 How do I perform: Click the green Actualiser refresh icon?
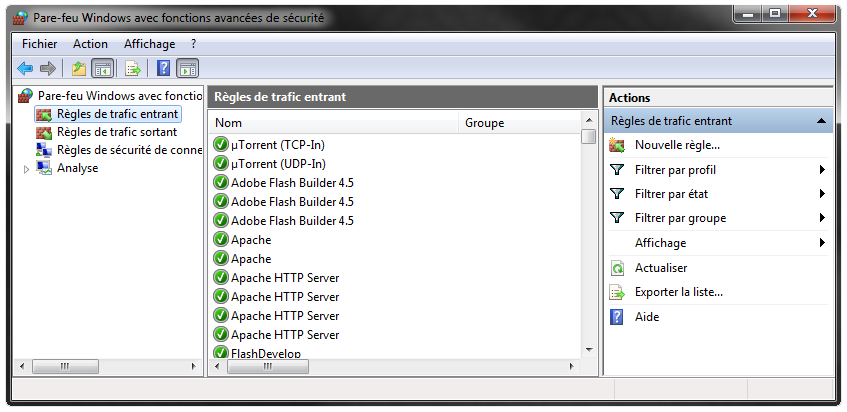(617, 268)
